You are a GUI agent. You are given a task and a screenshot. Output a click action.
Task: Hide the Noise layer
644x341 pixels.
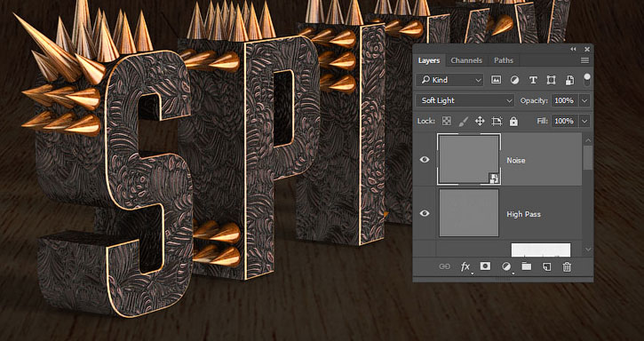pos(425,160)
